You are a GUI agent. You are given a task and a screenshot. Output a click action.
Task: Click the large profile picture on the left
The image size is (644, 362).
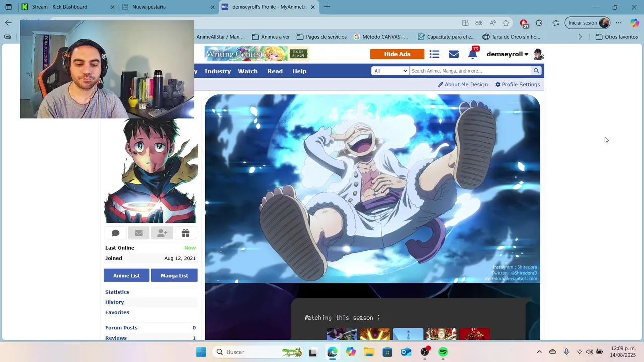click(x=150, y=171)
